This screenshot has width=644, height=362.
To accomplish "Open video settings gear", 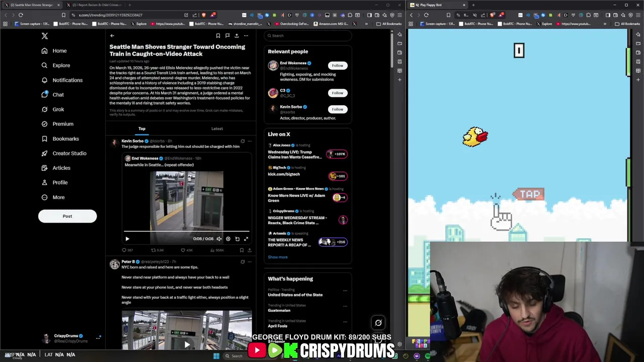I will click(x=228, y=239).
